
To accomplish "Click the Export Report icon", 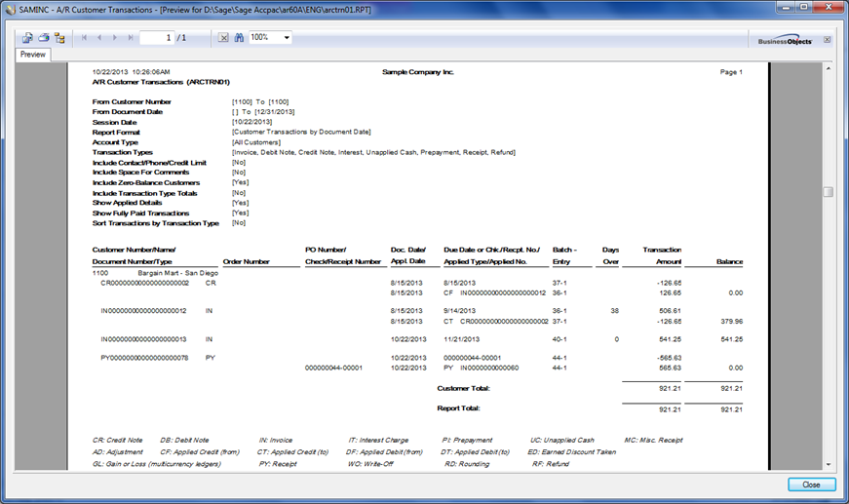I will tap(27, 38).
